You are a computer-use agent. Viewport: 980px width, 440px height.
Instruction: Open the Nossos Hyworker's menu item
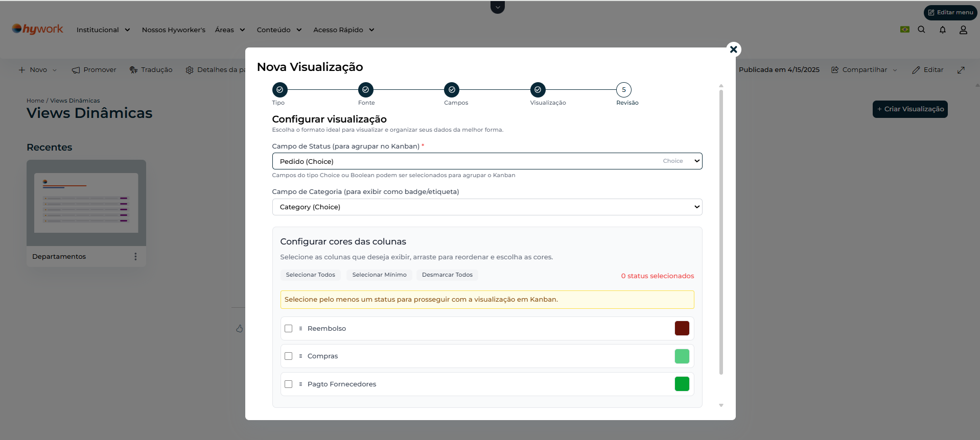173,30
